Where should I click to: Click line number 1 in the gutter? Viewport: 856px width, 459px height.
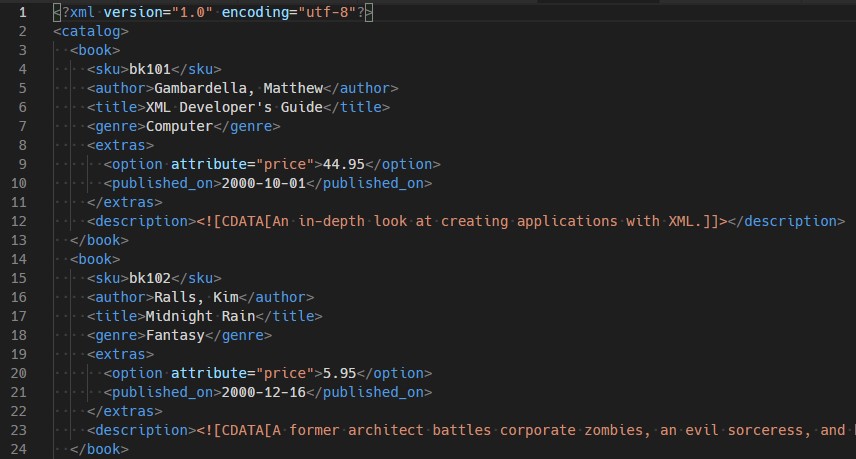23,12
